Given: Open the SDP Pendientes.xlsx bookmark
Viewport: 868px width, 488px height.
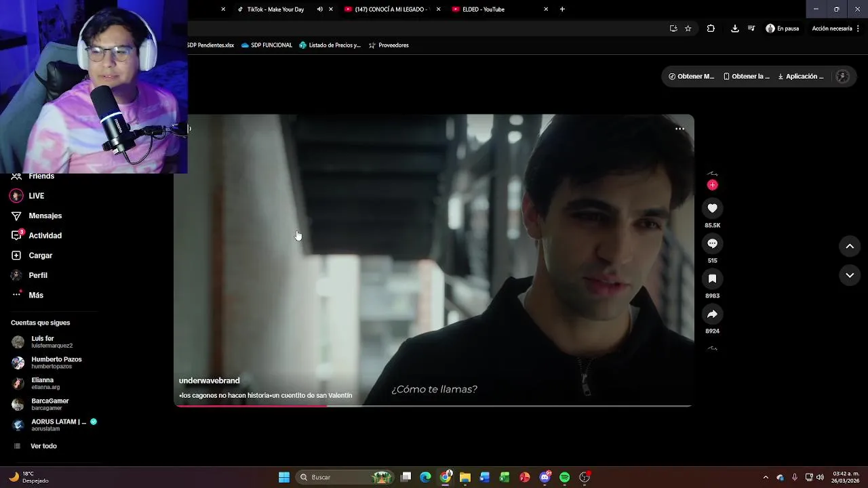Looking at the screenshot, I should 210,45.
